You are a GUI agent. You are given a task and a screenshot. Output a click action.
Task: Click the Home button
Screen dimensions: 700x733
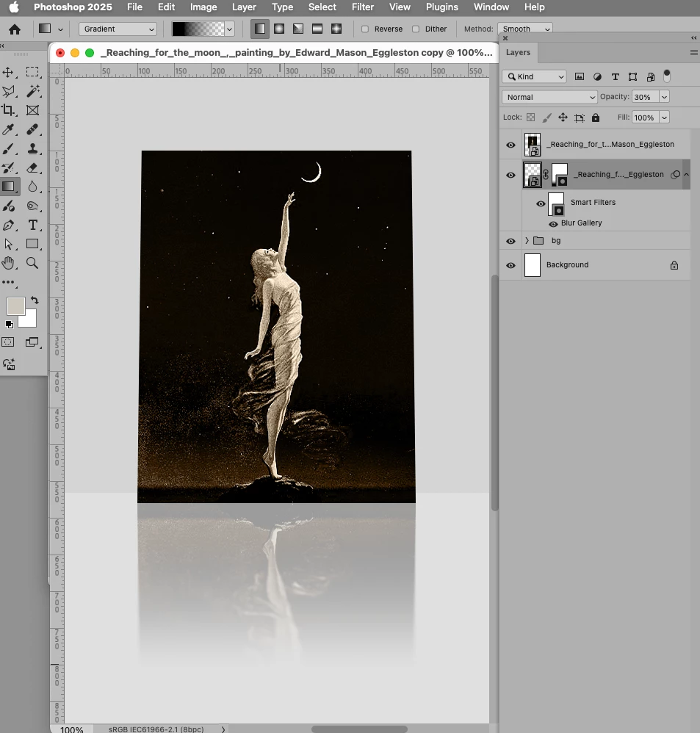(15, 29)
